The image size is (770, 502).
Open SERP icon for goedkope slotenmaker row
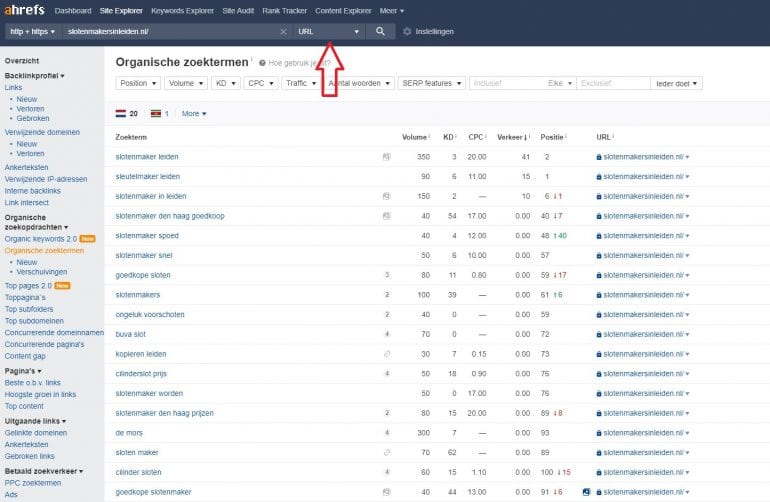point(386,492)
